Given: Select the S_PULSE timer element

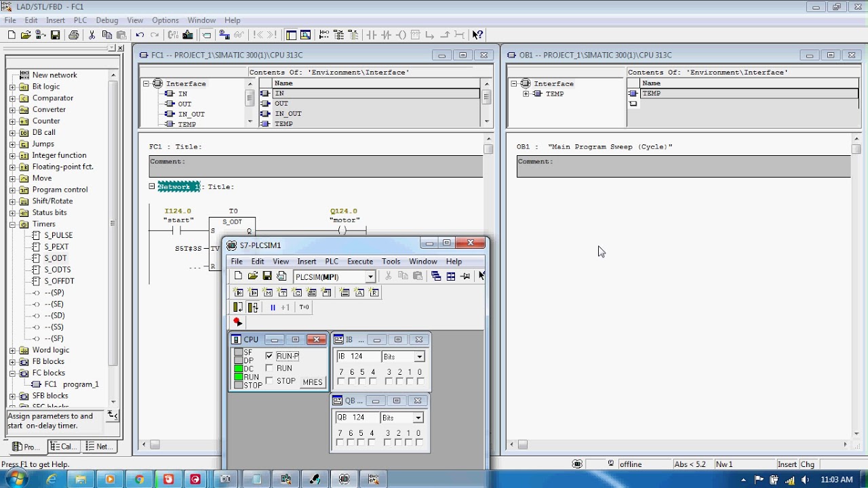Looking at the screenshot, I should click(58, 235).
